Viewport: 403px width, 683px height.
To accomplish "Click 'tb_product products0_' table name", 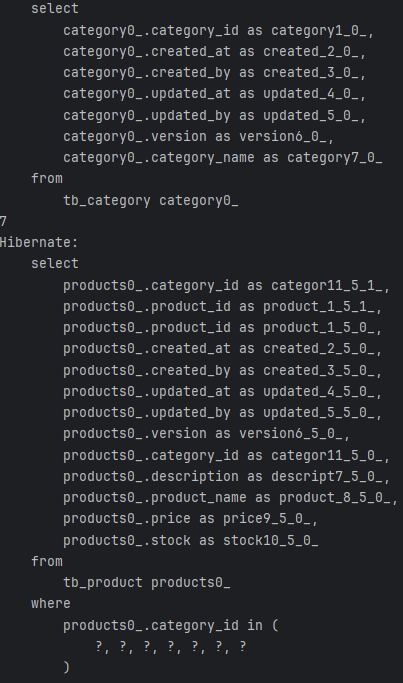I will pyautogui.click(x=147, y=582).
